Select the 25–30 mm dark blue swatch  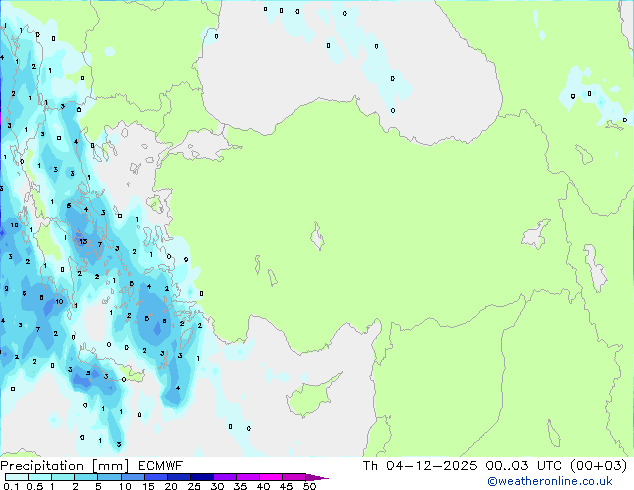click(x=201, y=477)
